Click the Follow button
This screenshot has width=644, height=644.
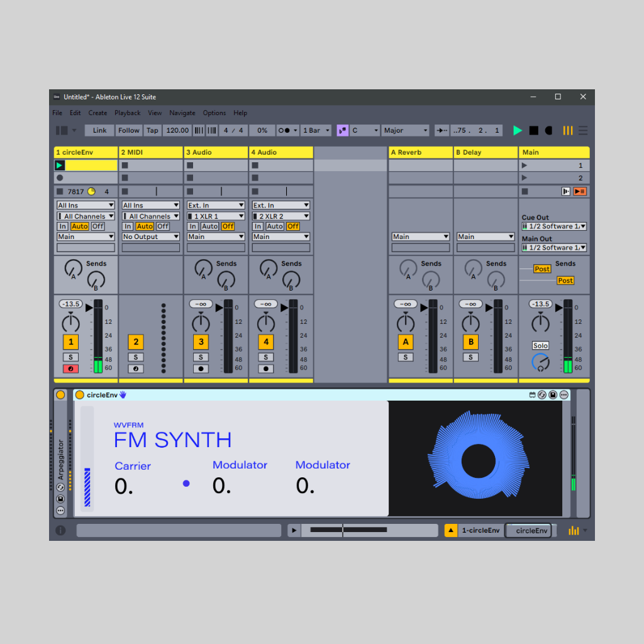[129, 131]
